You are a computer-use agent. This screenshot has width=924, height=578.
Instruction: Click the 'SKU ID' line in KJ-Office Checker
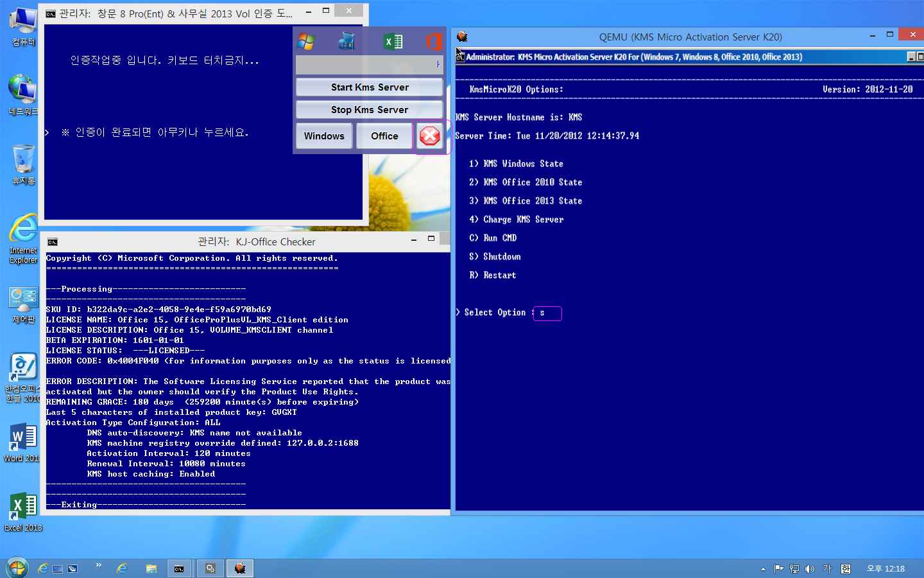(158, 310)
